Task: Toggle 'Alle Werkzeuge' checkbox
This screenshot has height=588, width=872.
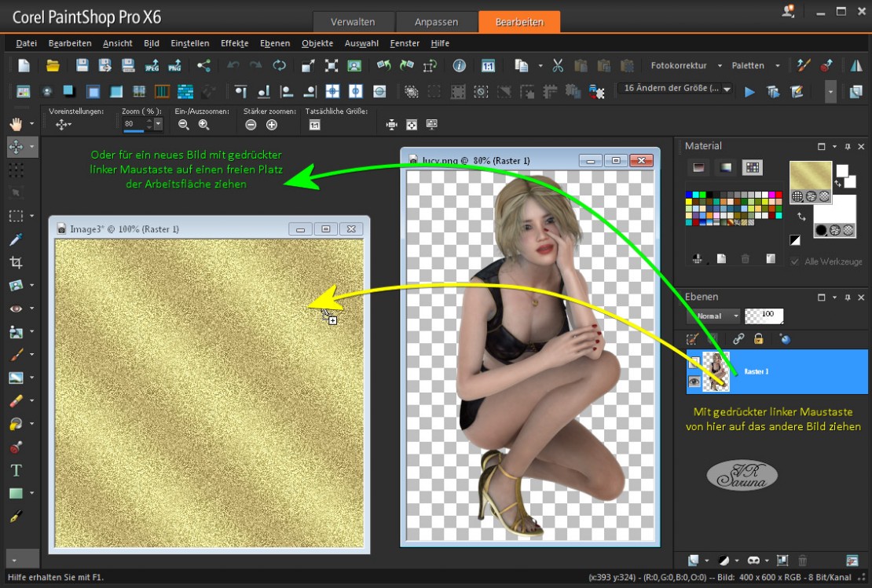Action: point(795,261)
